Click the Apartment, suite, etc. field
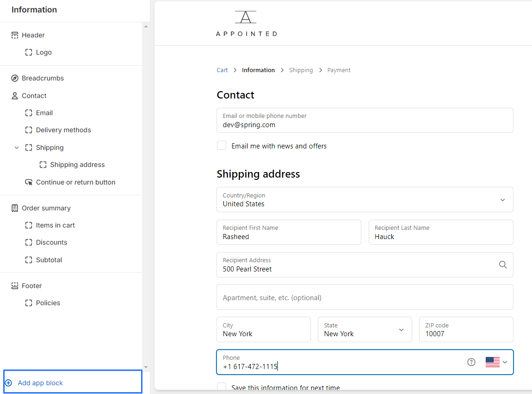 [x=365, y=297]
